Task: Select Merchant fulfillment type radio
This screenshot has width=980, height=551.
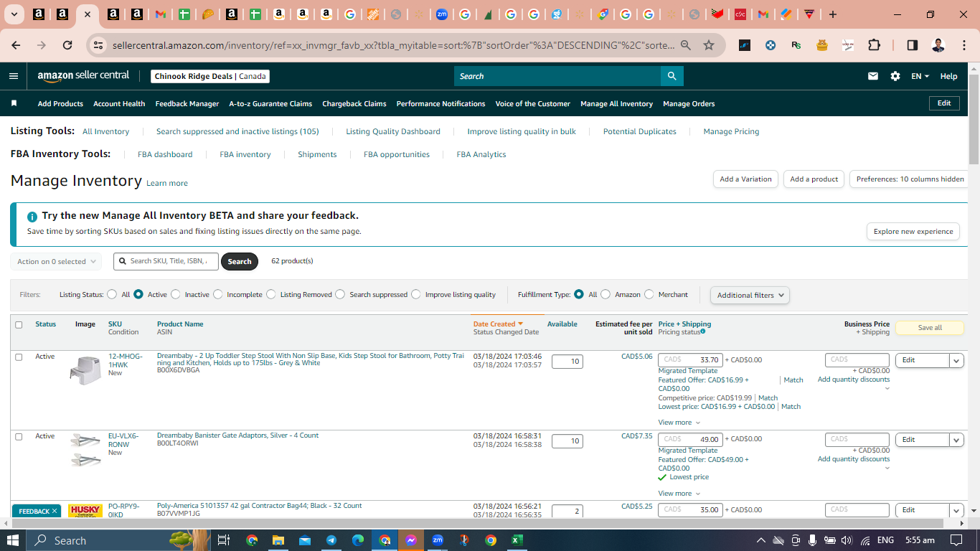Action: pos(649,294)
